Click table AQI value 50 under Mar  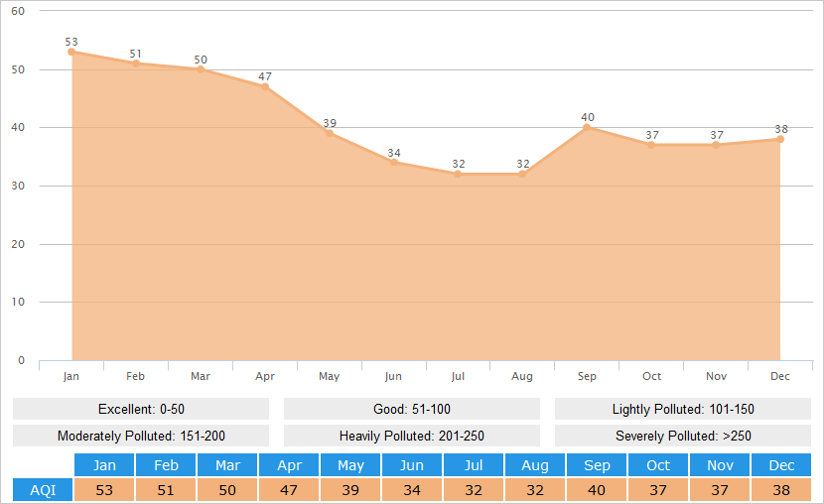(x=227, y=490)
